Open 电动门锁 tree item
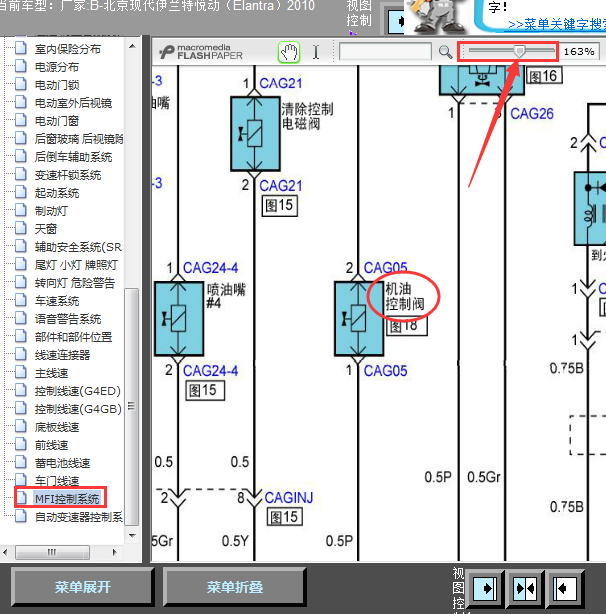Image resolution: width=606 pixels, height=614 pixels. coord(57,85)
